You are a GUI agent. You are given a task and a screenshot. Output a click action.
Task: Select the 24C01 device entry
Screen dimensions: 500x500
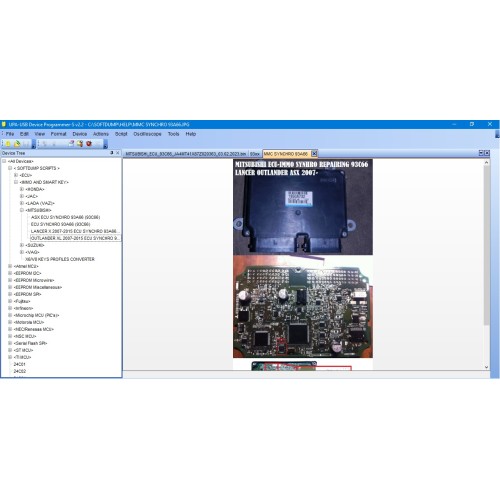tap(19, 364)
